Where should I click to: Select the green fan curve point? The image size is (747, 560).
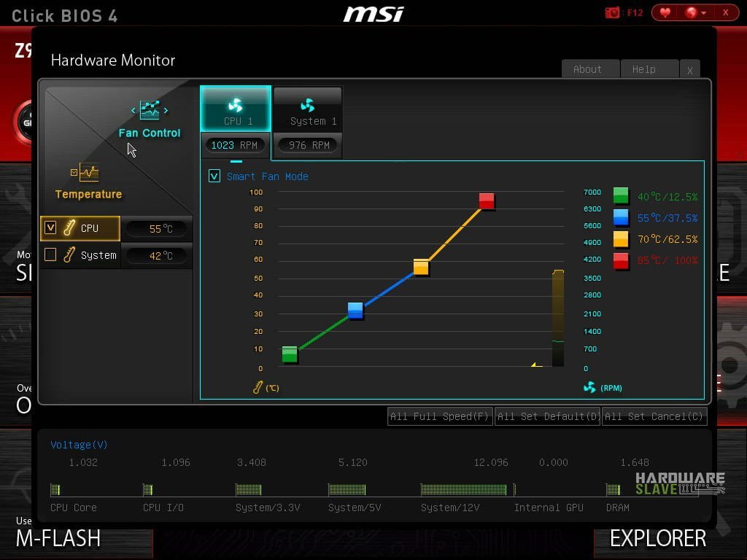point(290,354)
